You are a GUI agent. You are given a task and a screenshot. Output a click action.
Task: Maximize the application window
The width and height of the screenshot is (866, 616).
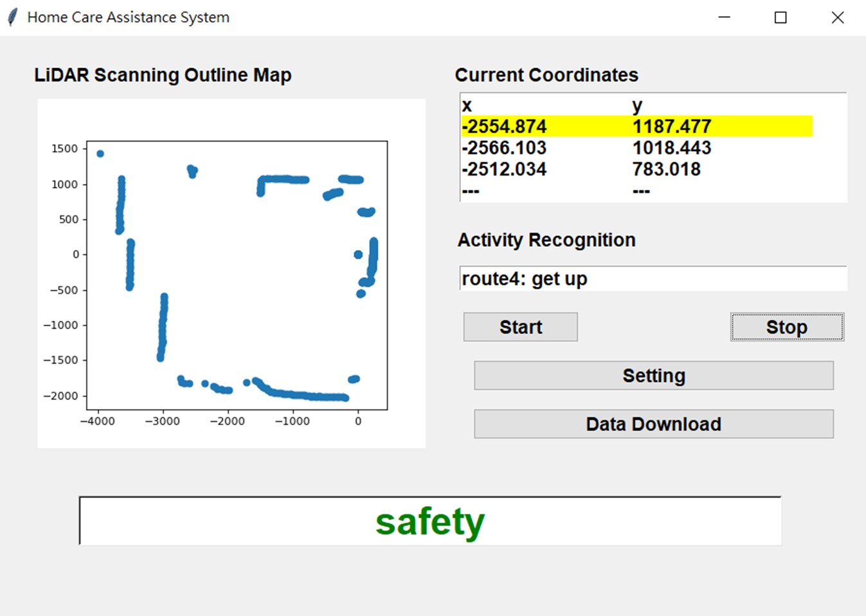(x=780, y=17)
